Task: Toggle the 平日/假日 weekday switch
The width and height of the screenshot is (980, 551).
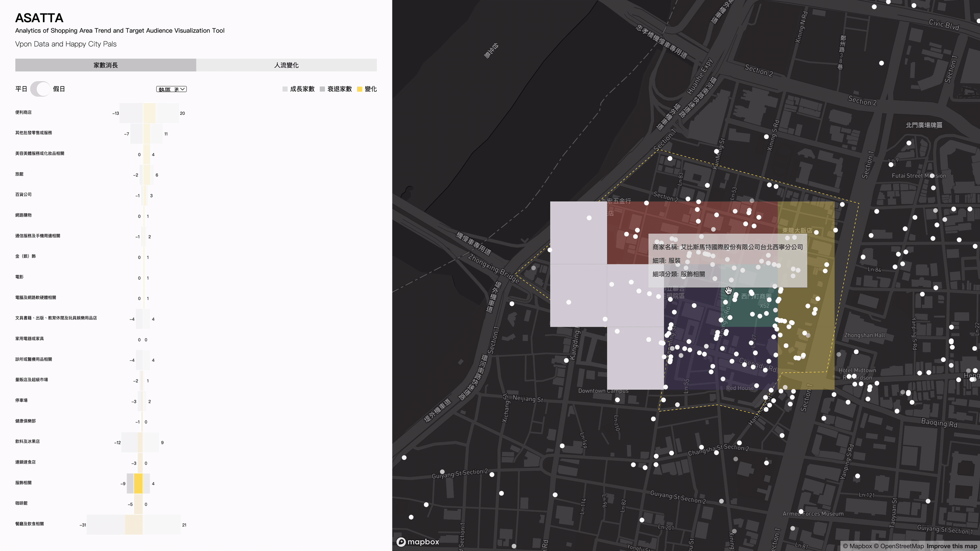Action: (x=40, y=89)
